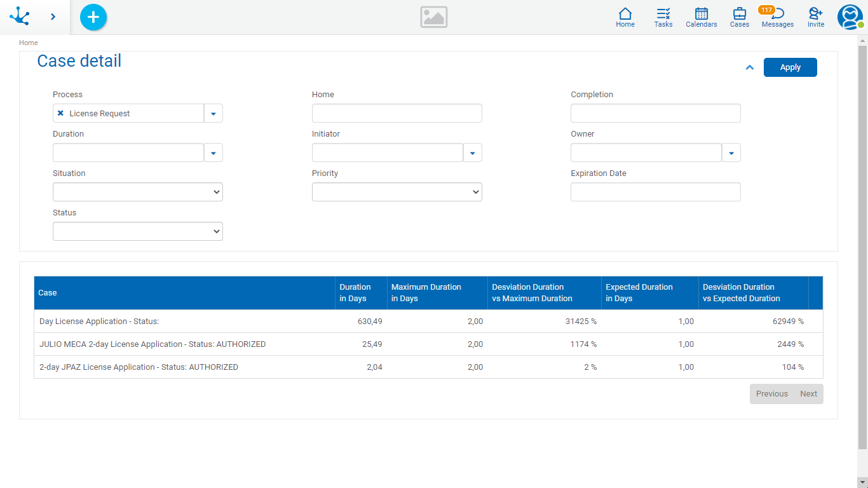Open the Cases briefcase icon
The image size is (868, 488).
click(739, 17)
